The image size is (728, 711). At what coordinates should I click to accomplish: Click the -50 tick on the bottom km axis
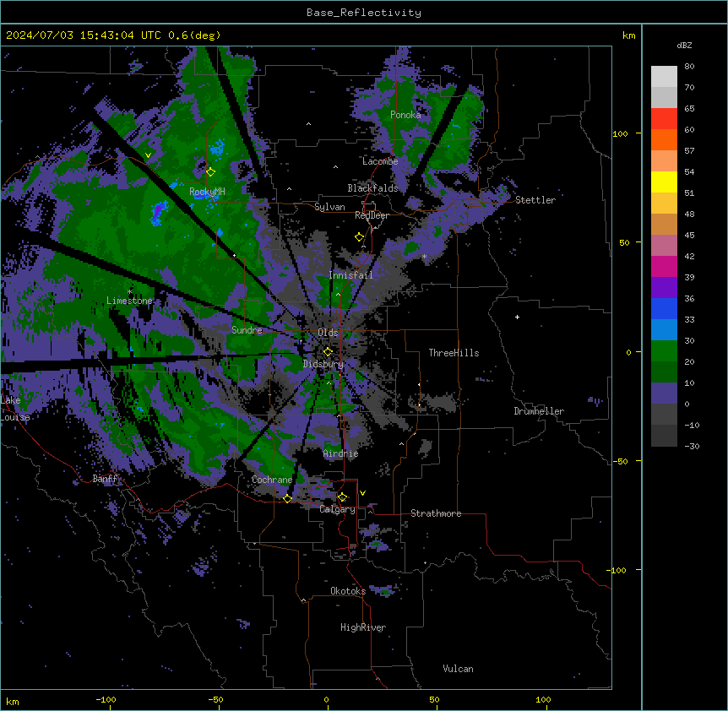click(x=215, y=699)
